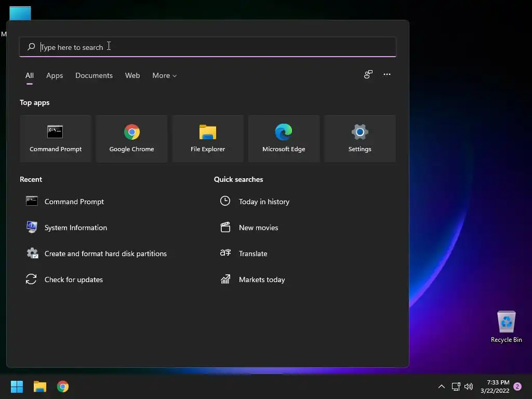This screenshot has height=399, width=532.
Task: Click the System Information computer icon
Action: click(x=32, y=227)
